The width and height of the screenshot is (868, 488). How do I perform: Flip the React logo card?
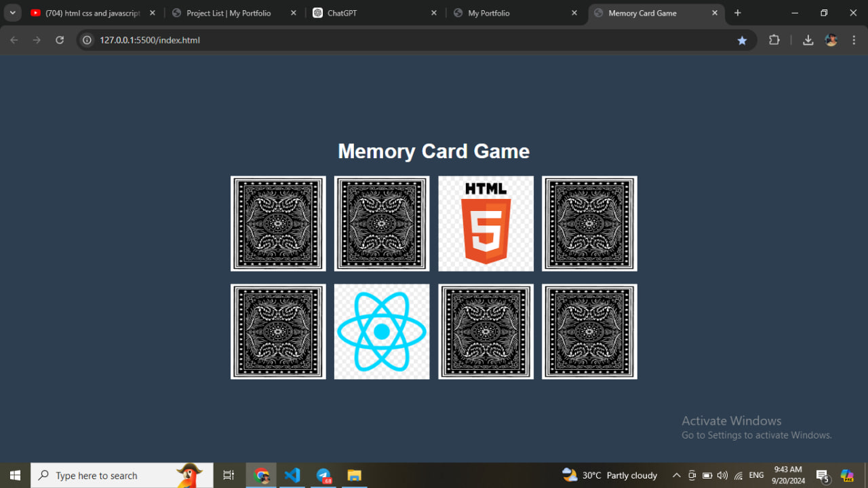[382, 331]
